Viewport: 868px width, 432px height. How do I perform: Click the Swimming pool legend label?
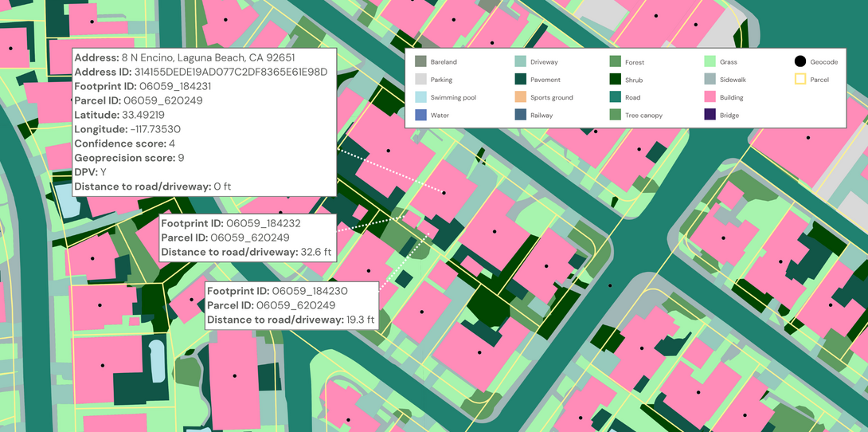point(453,97)
